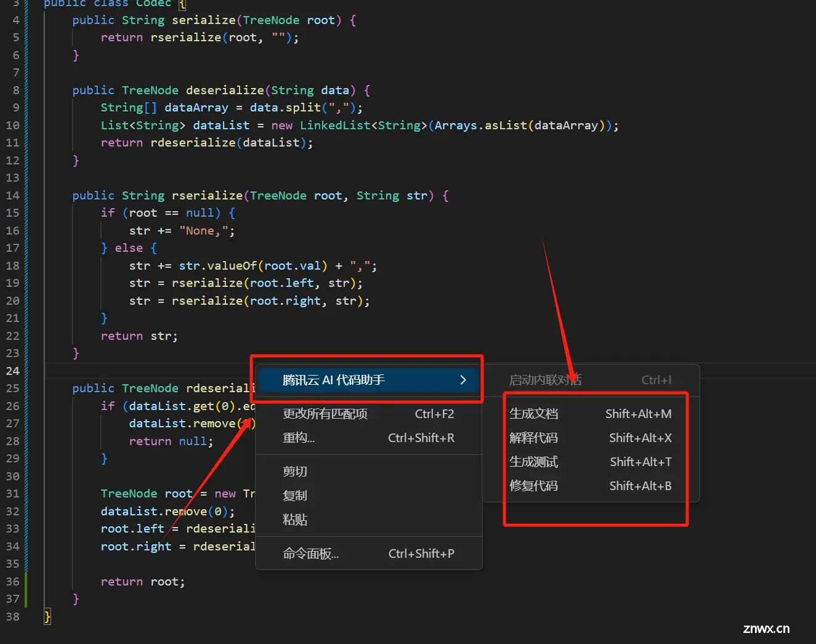816x644 pixels.
Task: Click line number 24 in the gutter
Action: (13, 371)
